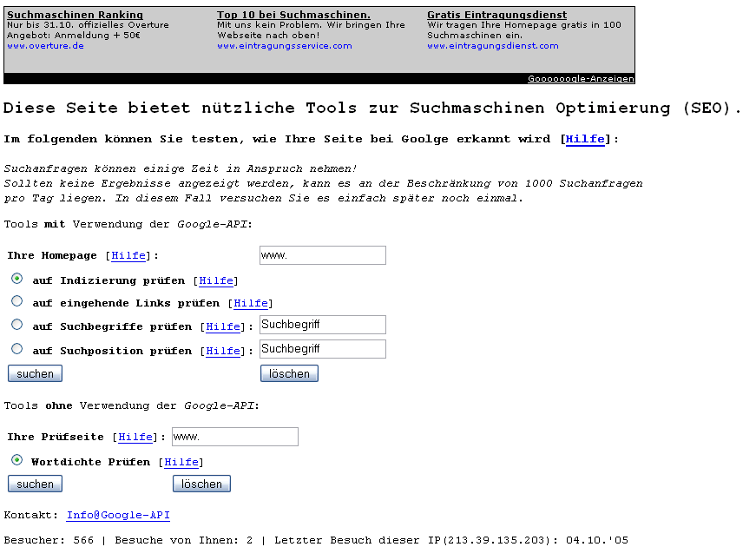Click 'Suchanfragen können einige Zeit' notice text
The width and height of the screenshot is (756, 560).
click(x=181, y=168)
